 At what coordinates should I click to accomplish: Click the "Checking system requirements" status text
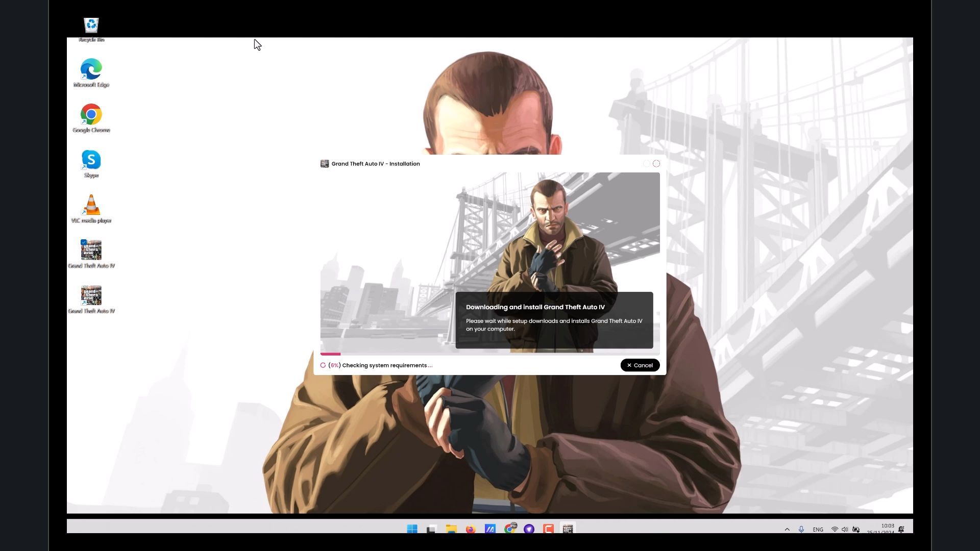[x=387, y=365]
